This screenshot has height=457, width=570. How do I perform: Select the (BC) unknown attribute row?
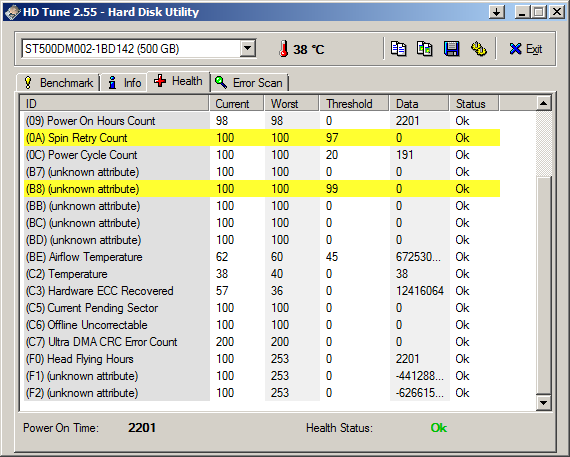click(x=262, y=223)
